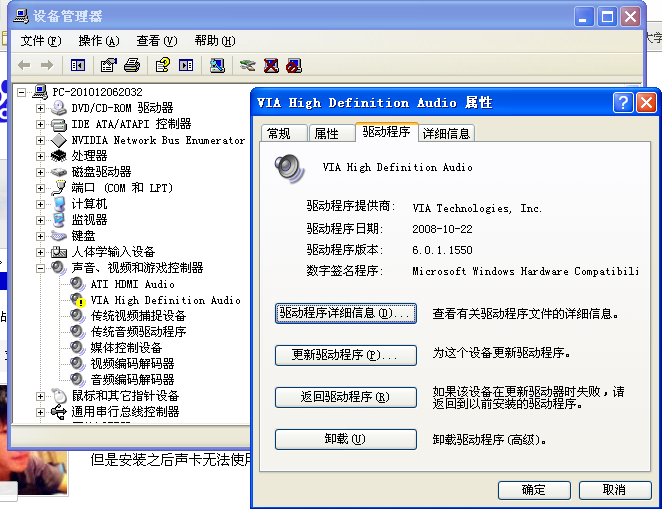The height and width of the screenshot is (509, 662).
Task: Select the DVD/CD-ROM drive icon
Action: coord(59,108)
